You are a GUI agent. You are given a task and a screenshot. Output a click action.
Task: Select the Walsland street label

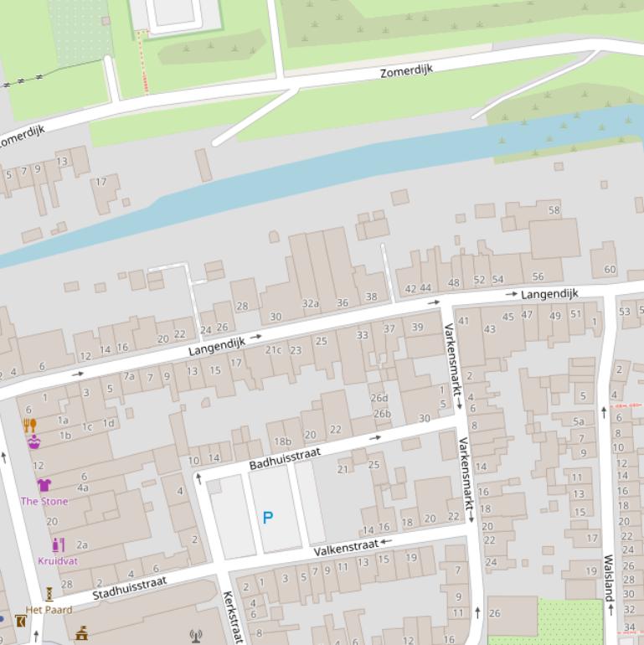(x=609, y=576)
